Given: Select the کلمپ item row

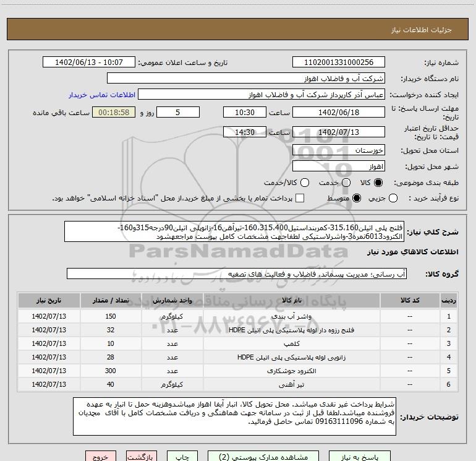Looking at the screenshot, I should (x=238, y=343).
